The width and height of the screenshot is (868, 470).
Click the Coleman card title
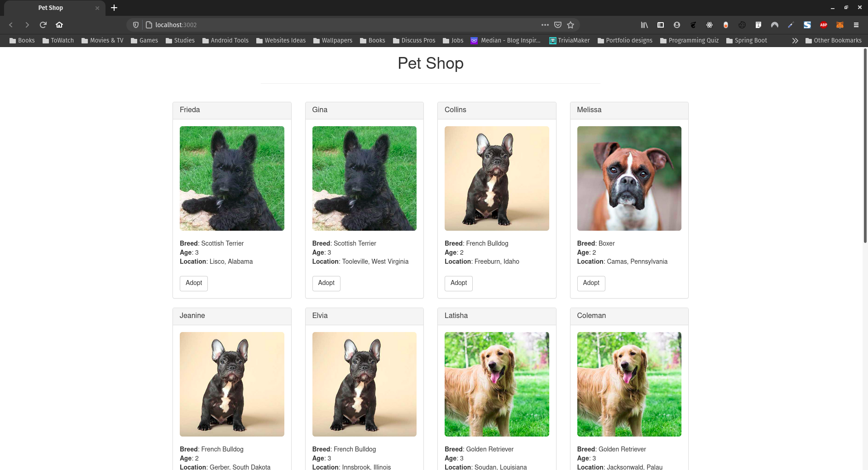tap(591, 316)
